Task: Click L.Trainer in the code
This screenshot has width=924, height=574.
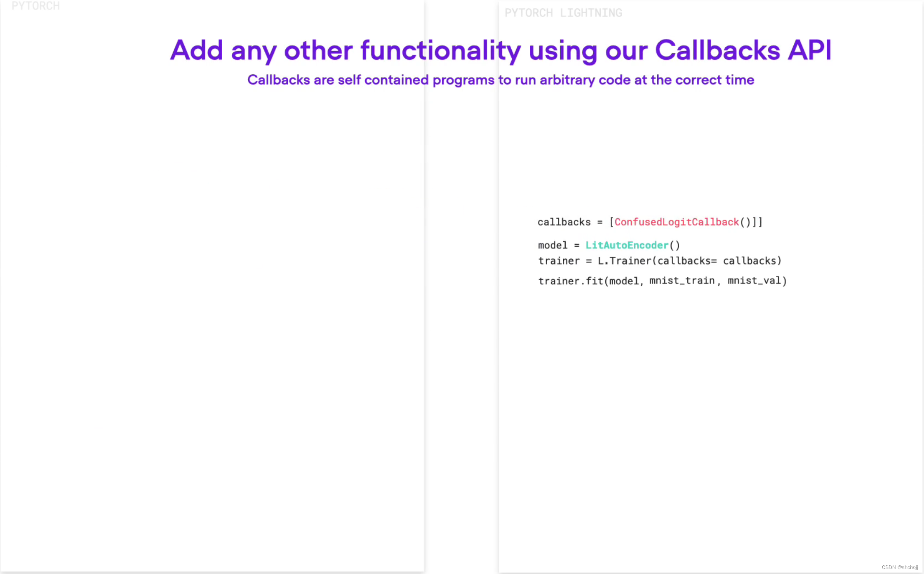Action: coord(624,261)
